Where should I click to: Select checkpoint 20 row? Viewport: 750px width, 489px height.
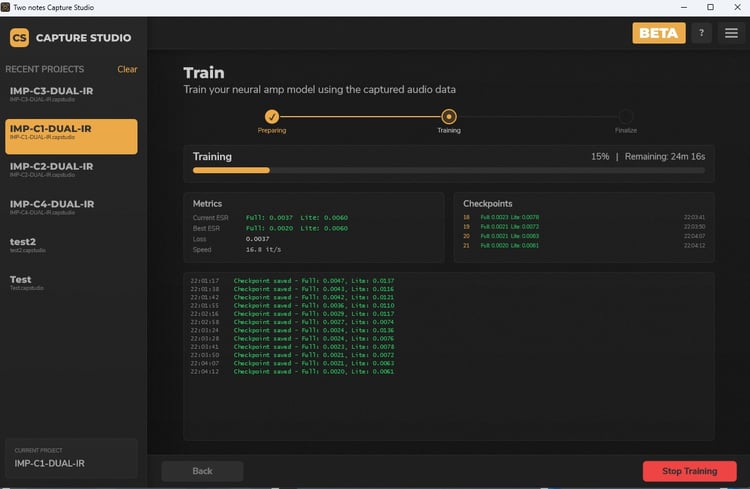coord(584,236)
